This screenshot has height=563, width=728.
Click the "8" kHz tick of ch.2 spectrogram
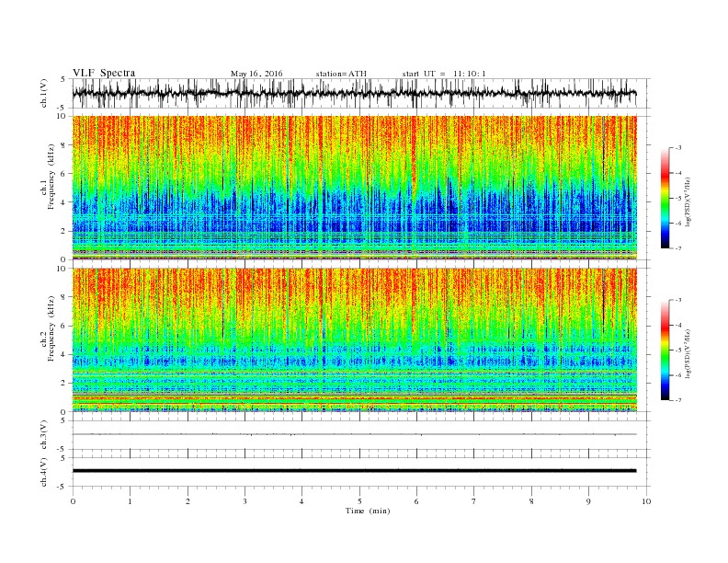(64, 297)
